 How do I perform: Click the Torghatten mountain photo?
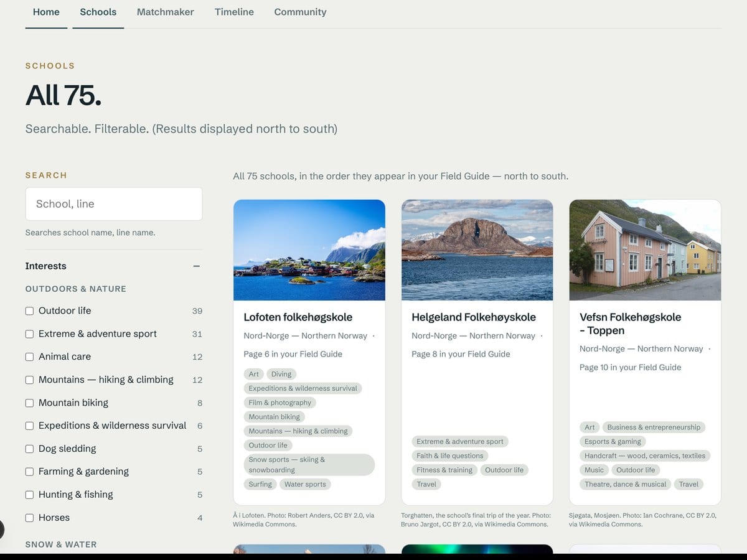pos(477,250)
